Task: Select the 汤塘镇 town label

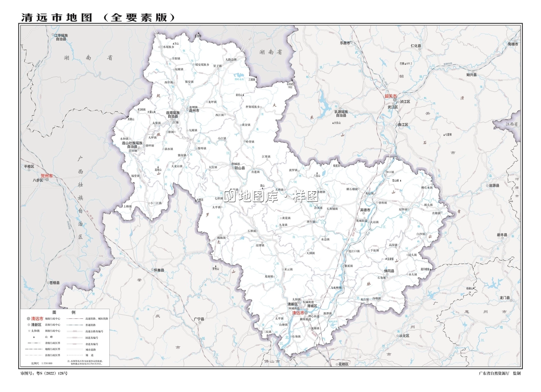Action: click(376, 298)
